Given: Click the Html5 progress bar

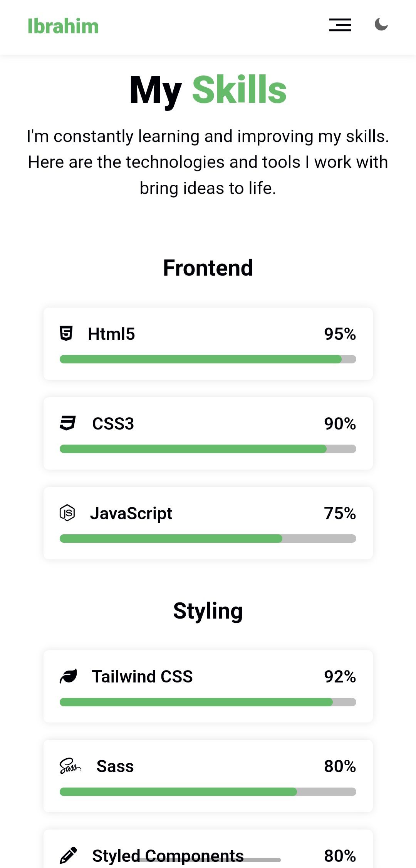Looking at the screenshot, I should point(208,359).
